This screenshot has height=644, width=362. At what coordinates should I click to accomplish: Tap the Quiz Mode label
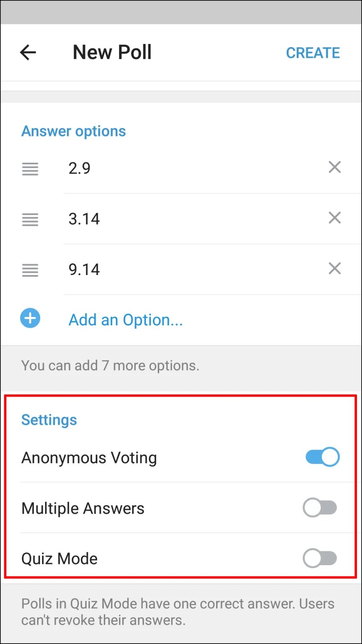tap(59, 559)
